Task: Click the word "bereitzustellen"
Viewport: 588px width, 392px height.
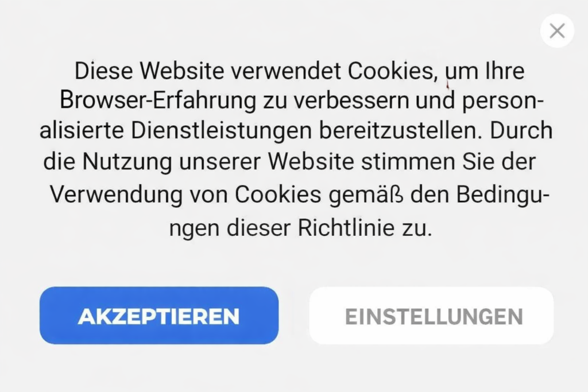Action: [401, 131]
